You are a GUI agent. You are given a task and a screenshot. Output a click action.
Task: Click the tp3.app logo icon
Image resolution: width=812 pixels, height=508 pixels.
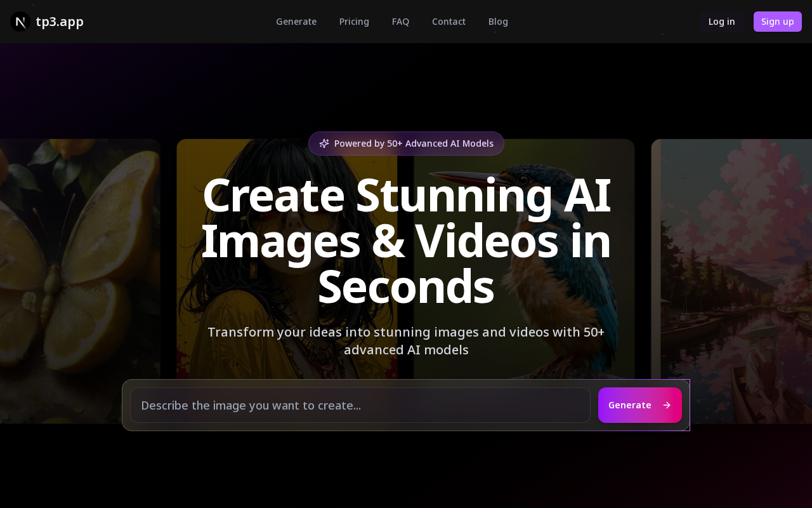[20, 22]
